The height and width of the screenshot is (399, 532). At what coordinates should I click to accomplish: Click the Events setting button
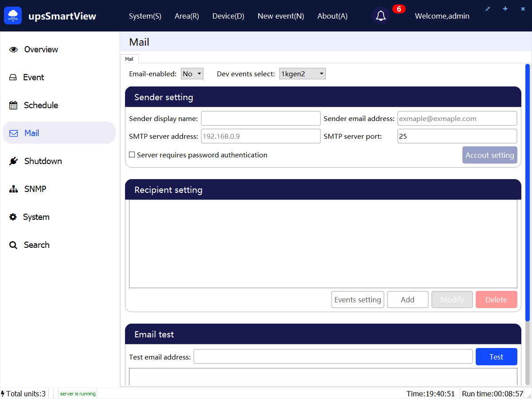click(357, 300)
